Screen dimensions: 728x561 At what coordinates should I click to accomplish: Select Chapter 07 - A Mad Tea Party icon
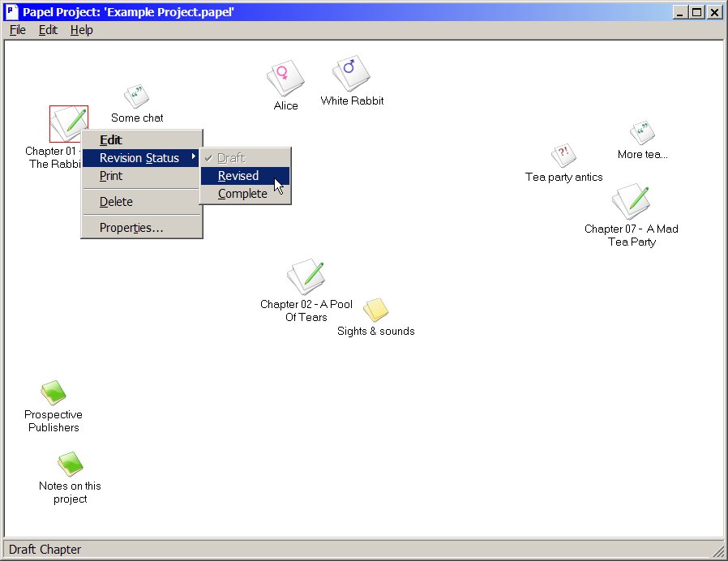(x=631, y=201)
